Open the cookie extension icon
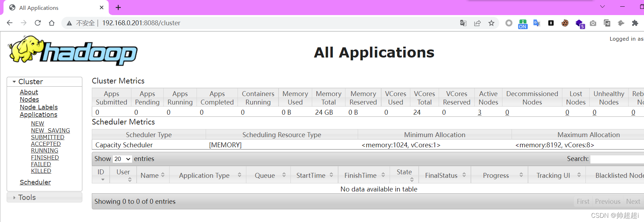Screen dimensions: 644x222 (565, 23)
